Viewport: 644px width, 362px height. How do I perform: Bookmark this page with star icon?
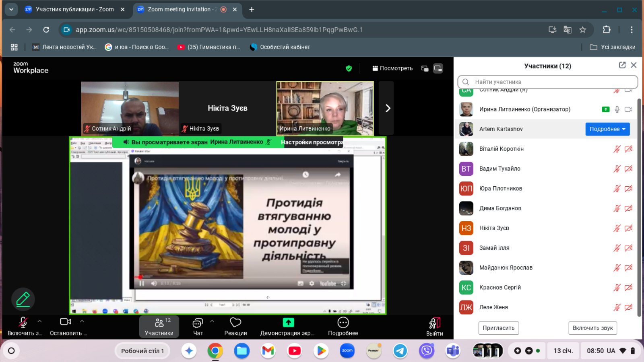[x=582, y=30]
